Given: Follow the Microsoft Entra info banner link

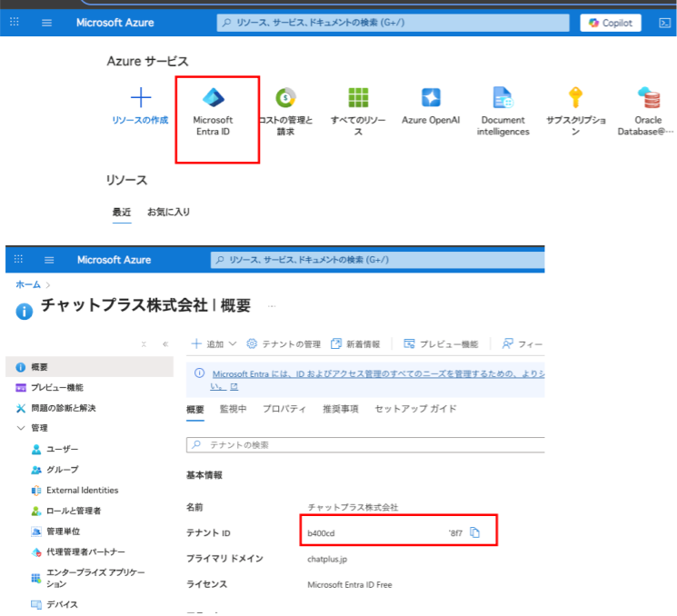Looking at the screenshot, I should (378, 373).
